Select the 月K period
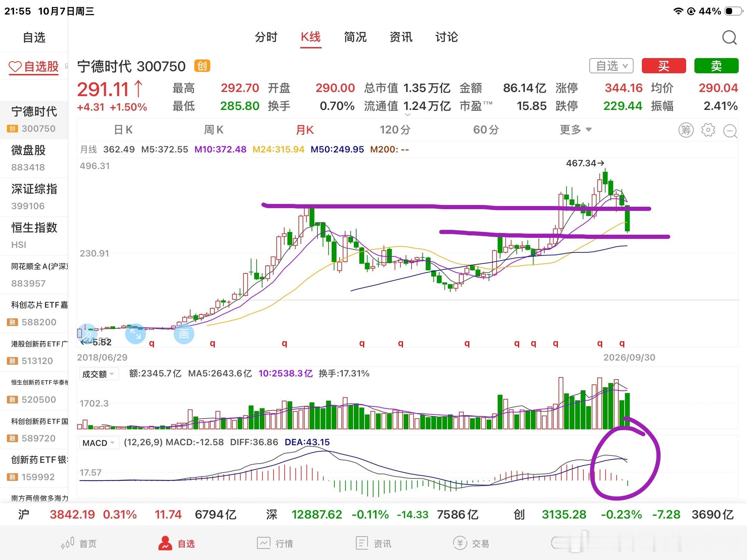Image resolution: width=747 pixels, height=560 pixels. pyautogui.click(x=305, y=130)
